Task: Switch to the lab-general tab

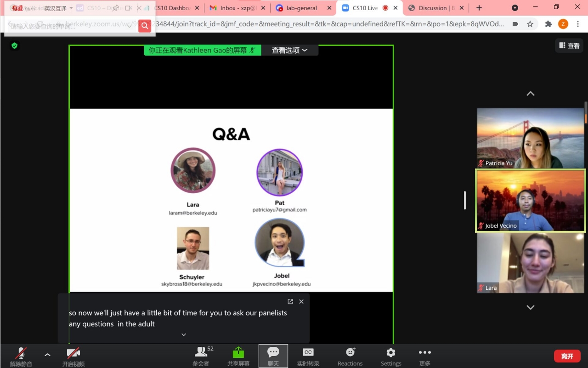Action: click(300, 8)
